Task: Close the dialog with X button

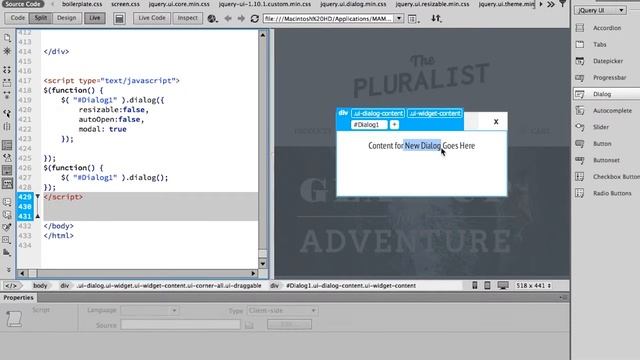Action: (x=496, y=122)
